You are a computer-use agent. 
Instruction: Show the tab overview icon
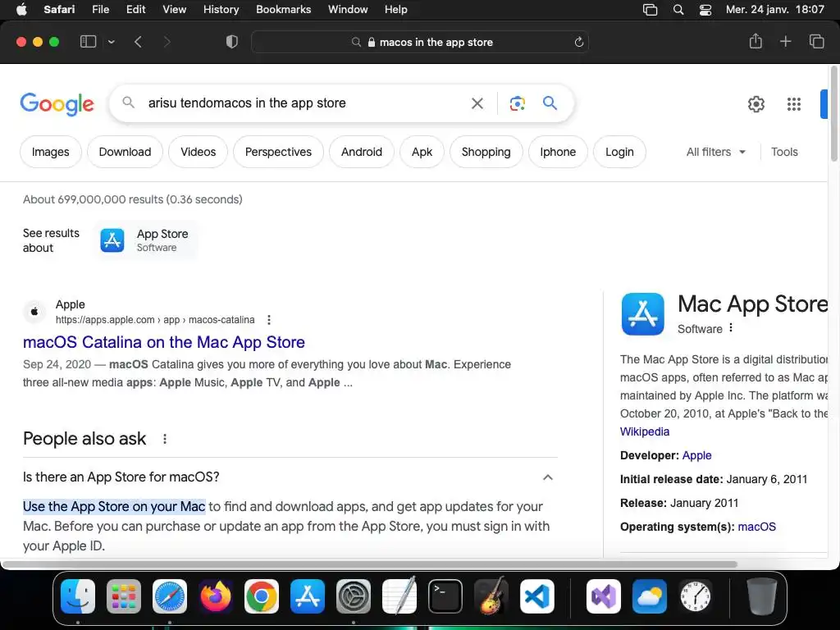[816, 41]
